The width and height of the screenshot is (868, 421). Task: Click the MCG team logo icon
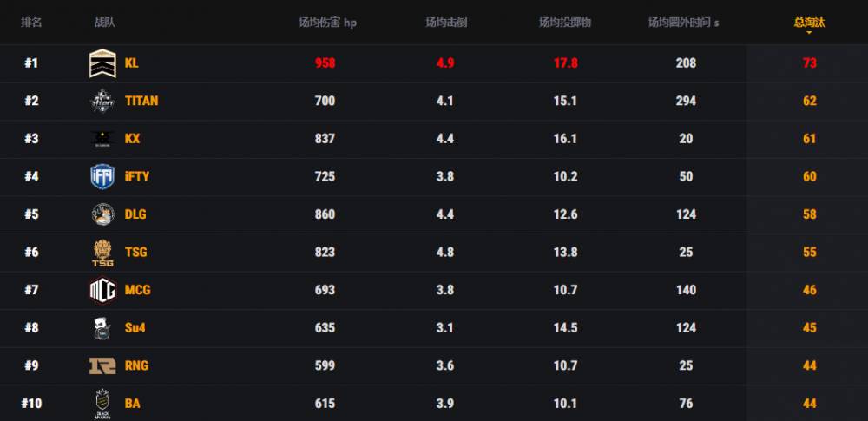click(x=102, y=290)
